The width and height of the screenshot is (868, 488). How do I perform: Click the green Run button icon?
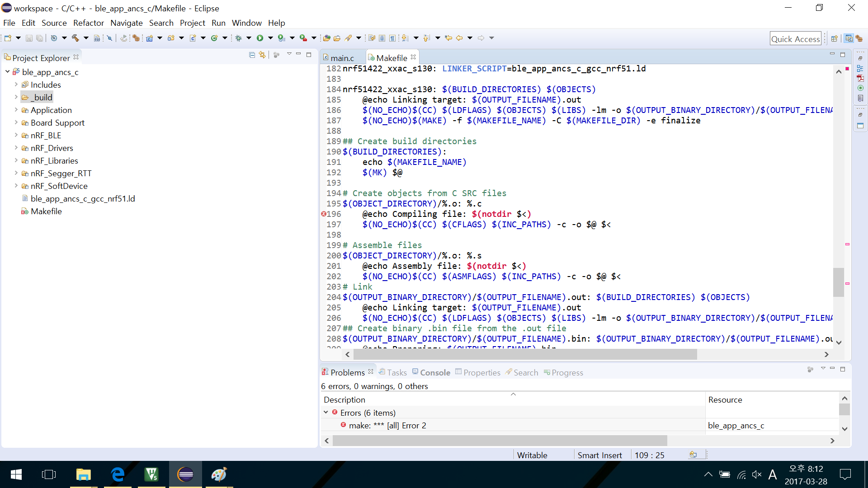260,38
